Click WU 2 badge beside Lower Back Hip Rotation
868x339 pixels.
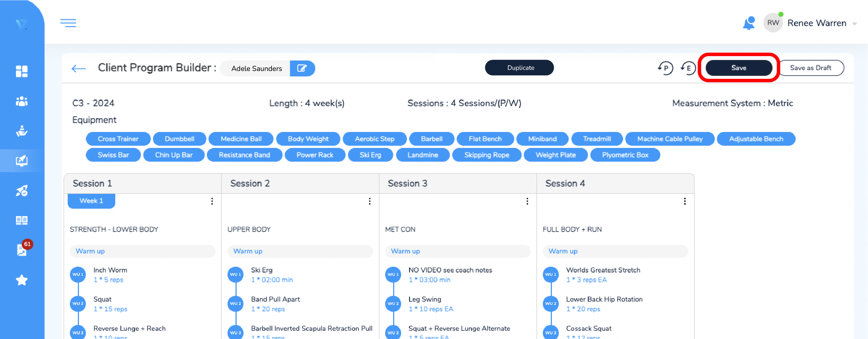point(551,304)
